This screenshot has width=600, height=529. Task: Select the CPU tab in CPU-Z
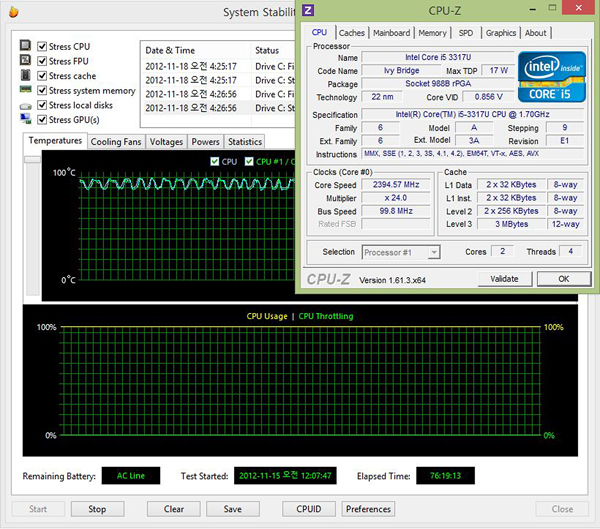point(319,32)
